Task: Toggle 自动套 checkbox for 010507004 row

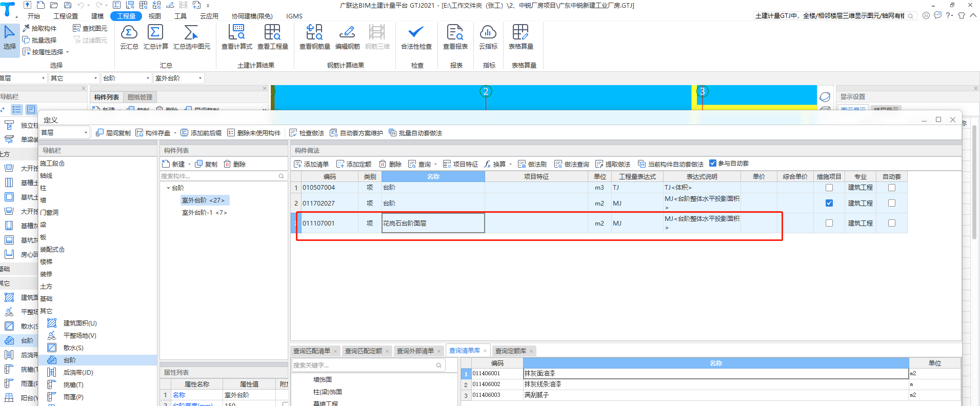Action: (x=891, y=188)
